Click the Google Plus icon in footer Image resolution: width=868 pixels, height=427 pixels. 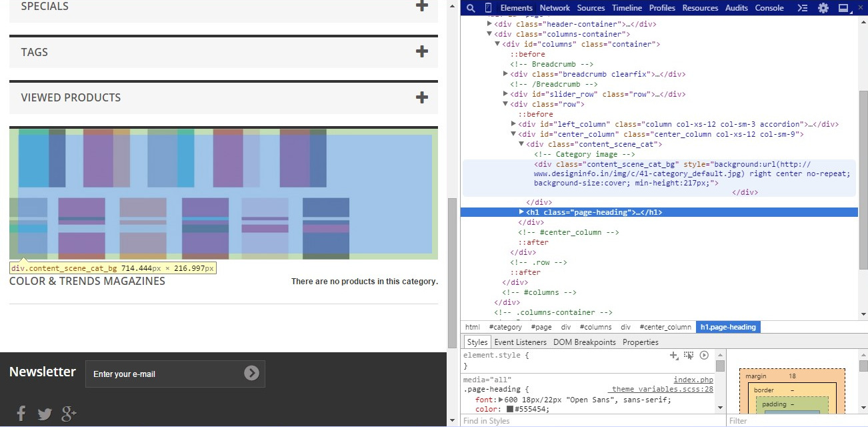69,414
